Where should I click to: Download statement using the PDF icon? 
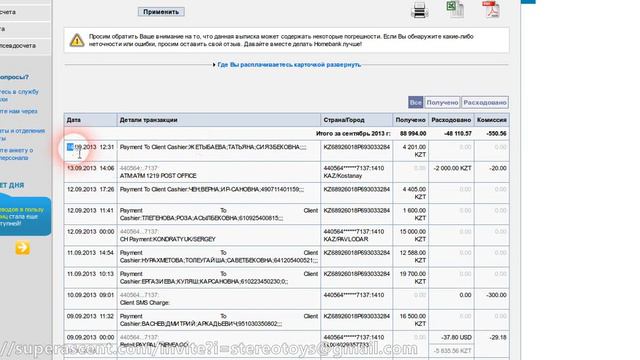click(491, 9)
